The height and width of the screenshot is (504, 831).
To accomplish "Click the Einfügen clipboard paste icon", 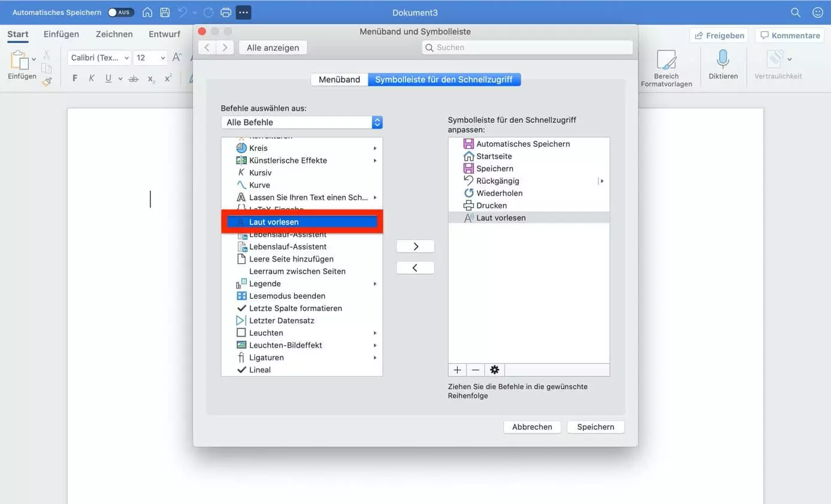I will coord(20,60).
